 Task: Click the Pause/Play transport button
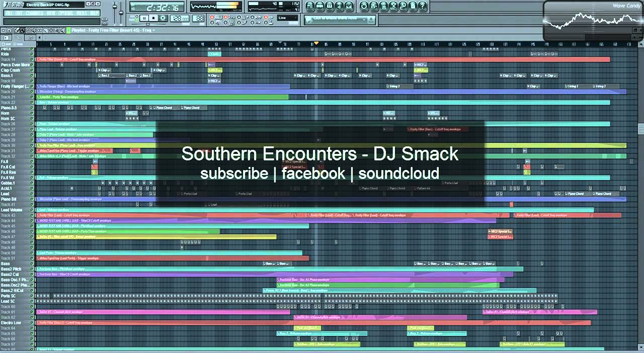coord(144,18)
